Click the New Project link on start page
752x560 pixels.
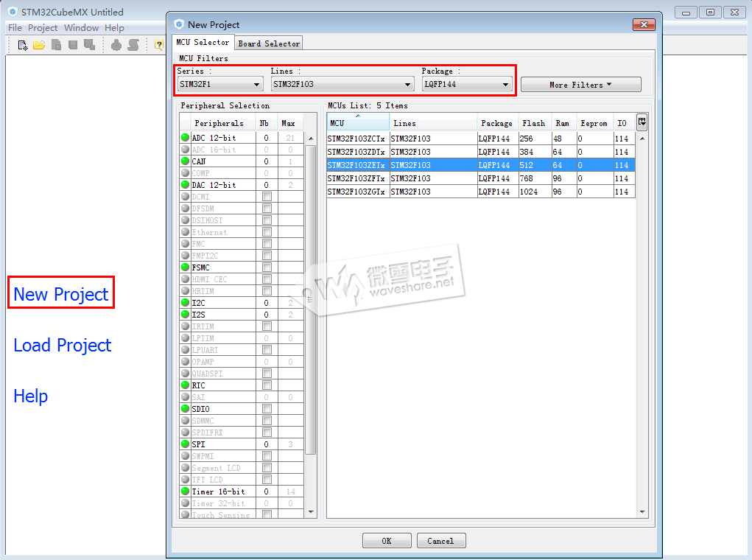point(61,294)
